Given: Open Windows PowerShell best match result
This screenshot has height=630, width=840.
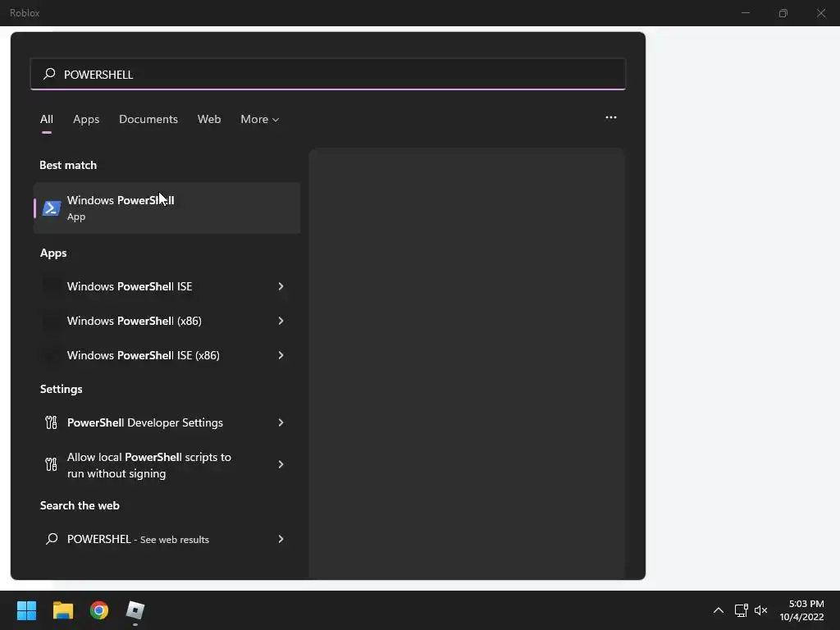Looking at the screenshot, I should (167, 208).
